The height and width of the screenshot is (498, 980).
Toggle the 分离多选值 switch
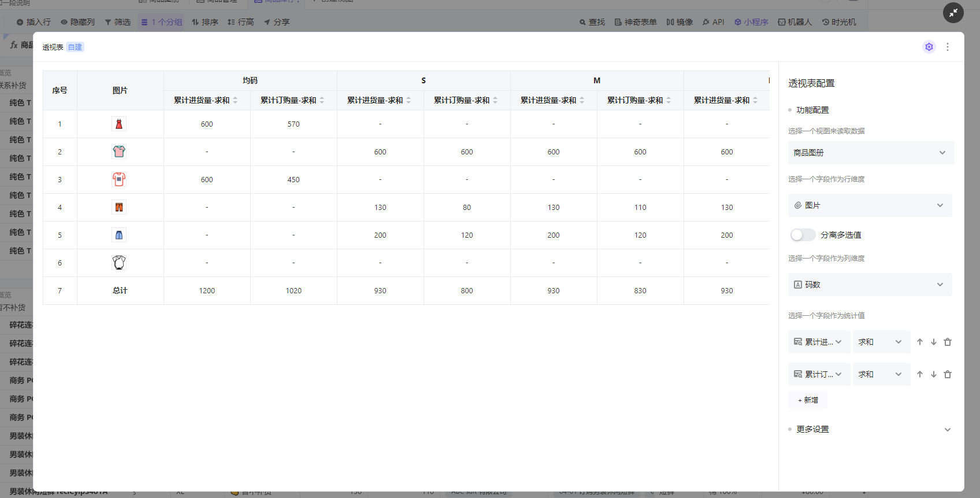[802, 235]
